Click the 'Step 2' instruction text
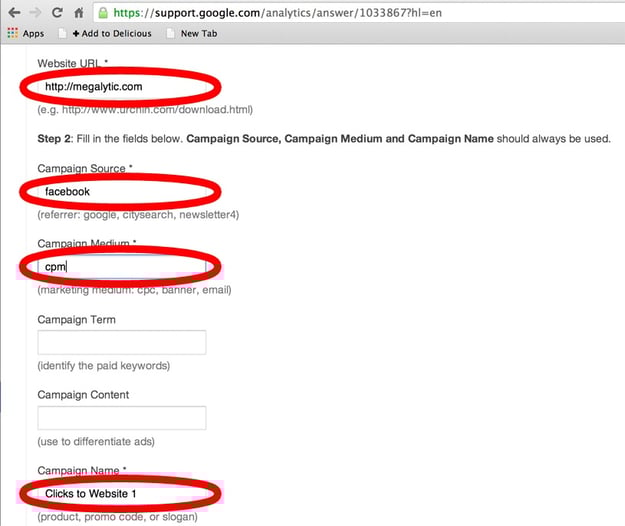Screen dimensions: 625x526 [324, 139]
